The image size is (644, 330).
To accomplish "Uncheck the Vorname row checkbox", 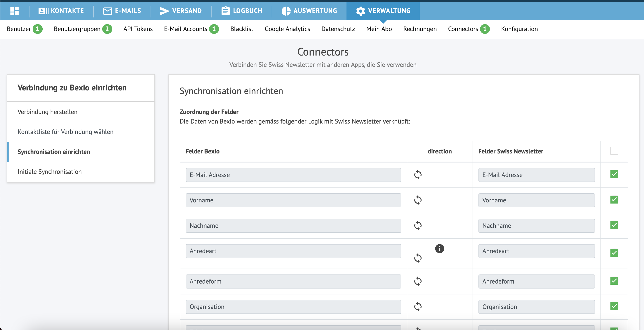I will (x=614, y=200).
